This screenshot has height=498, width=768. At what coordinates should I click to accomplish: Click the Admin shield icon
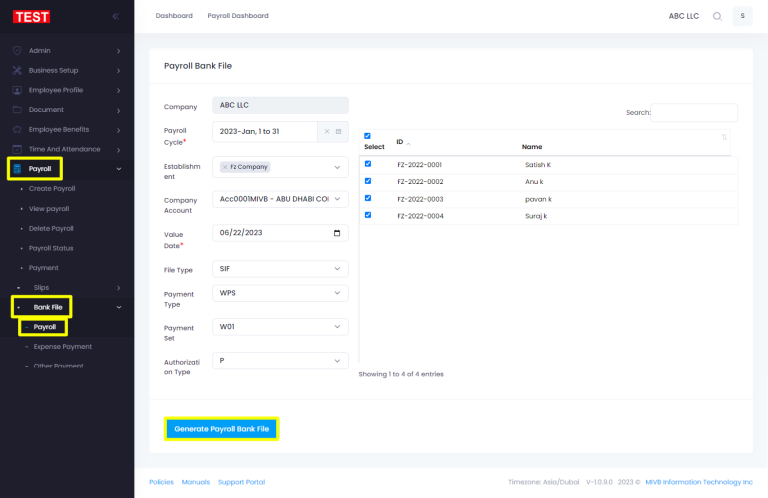point(17,50)
